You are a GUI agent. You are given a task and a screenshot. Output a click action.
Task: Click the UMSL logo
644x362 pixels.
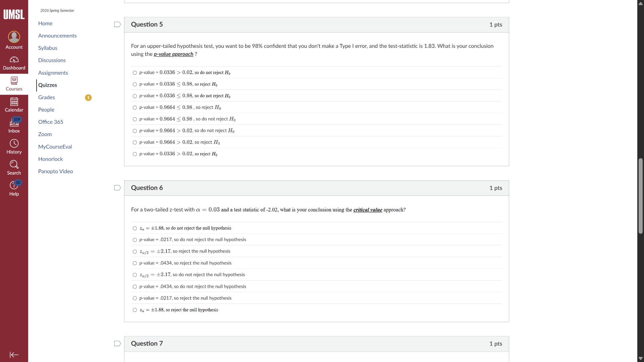[x=14, y=14]
